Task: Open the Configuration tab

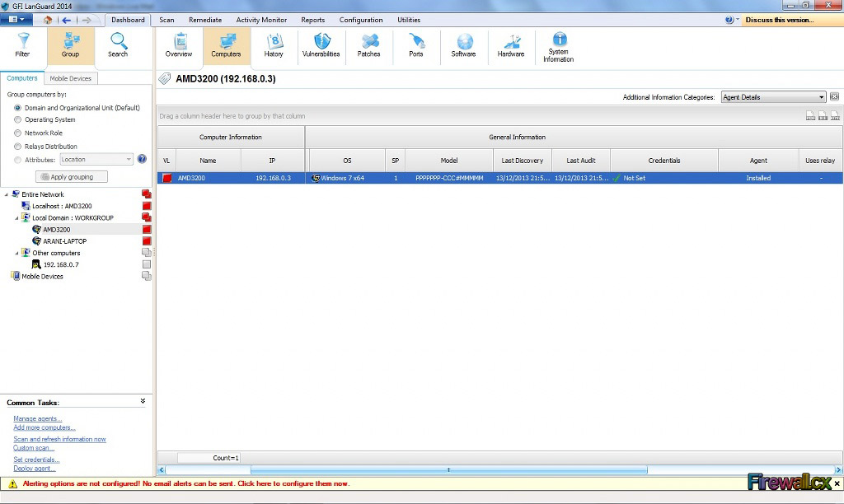Action: pos(361,20)
